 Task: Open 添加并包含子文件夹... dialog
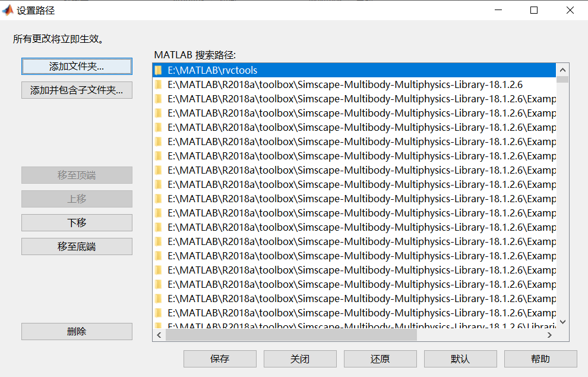[77, 90]
